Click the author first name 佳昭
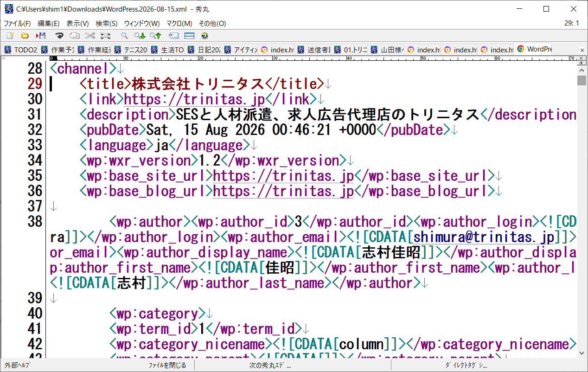 point(280,267)
